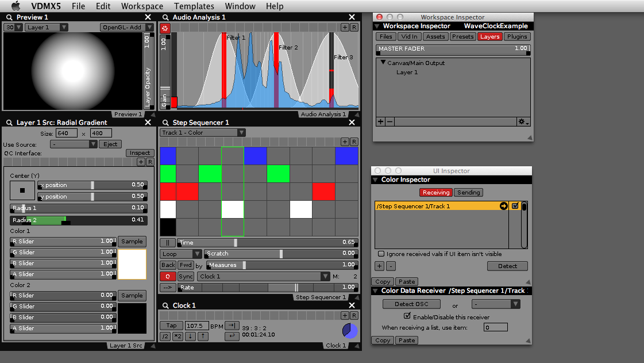Open the File menu
The height and width of the screenshot is (363, 644).
pyautogui.click(x=78, y=6)
